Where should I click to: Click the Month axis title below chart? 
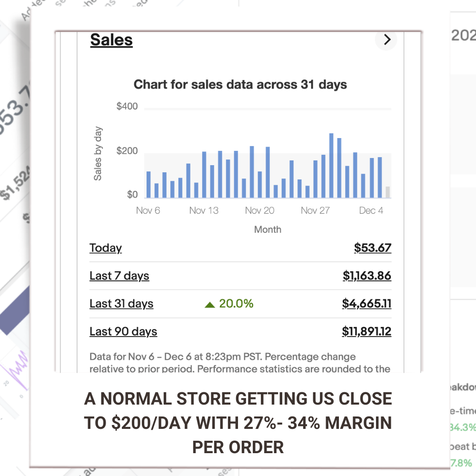coord(268,229)
